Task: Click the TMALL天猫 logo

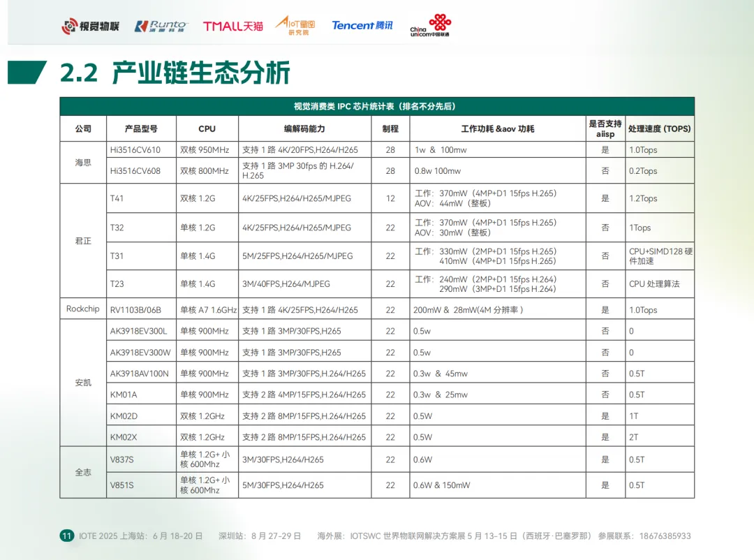Action: tap(232, 26)
